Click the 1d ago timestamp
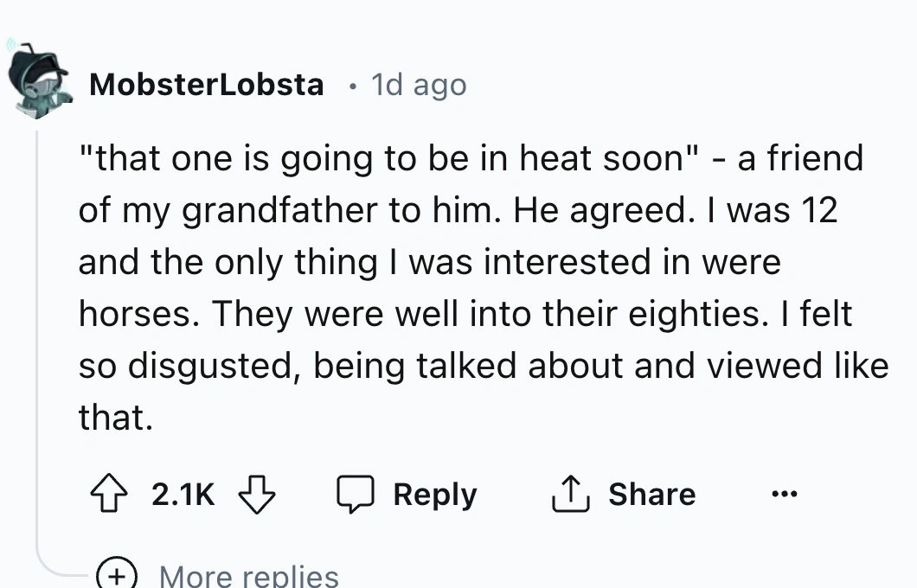 tap(418, 85)
